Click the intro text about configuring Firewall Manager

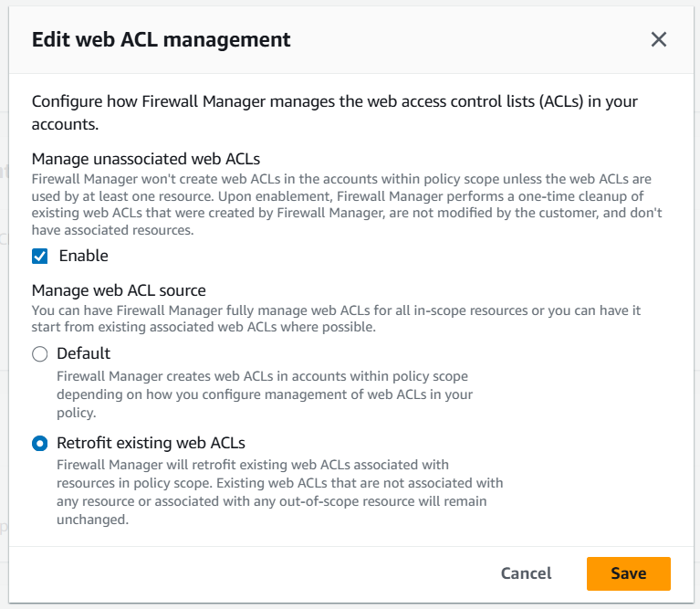[335, 112]
